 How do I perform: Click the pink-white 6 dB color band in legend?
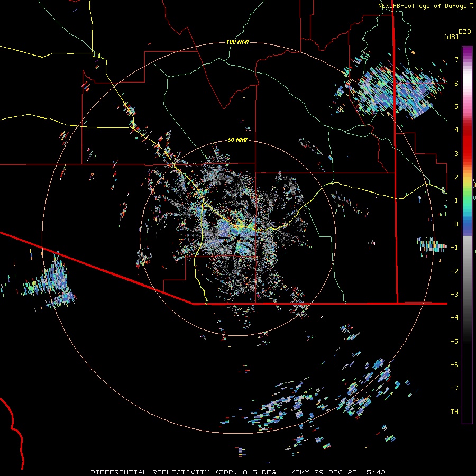pos(467,83)
